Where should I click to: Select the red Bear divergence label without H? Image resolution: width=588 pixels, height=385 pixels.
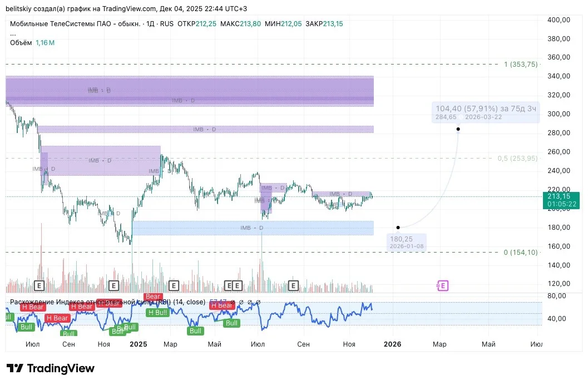click(x=152, y=297)
